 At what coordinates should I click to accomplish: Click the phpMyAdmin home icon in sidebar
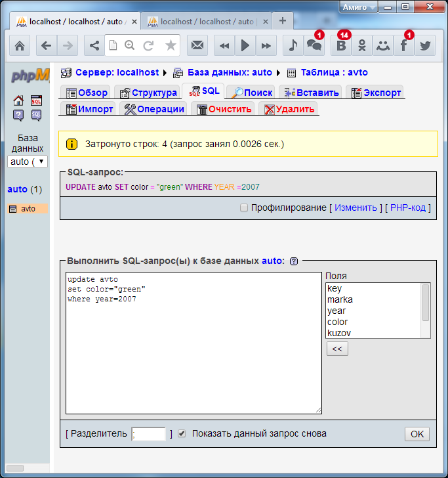[18, 100]
